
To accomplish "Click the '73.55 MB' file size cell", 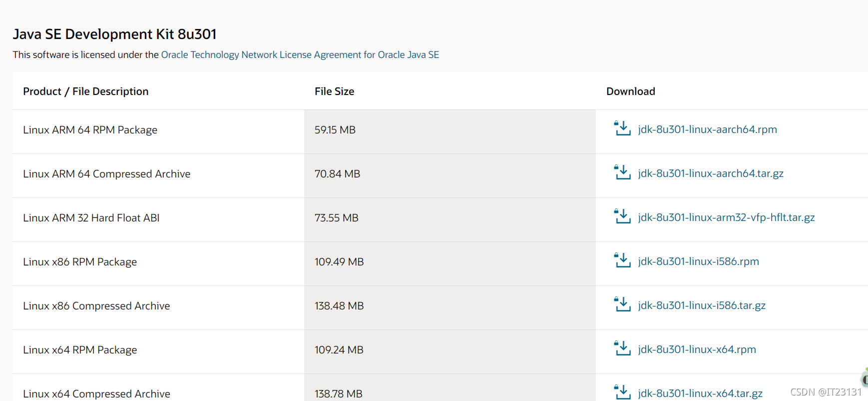I will pos(449,219).
